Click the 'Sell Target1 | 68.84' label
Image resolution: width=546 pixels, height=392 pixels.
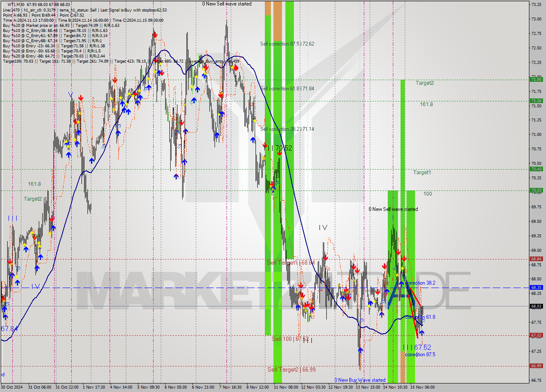point(290,262)
